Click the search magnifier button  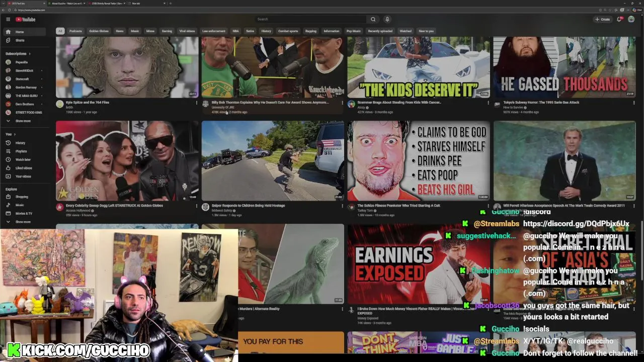(x=373, y=19)
